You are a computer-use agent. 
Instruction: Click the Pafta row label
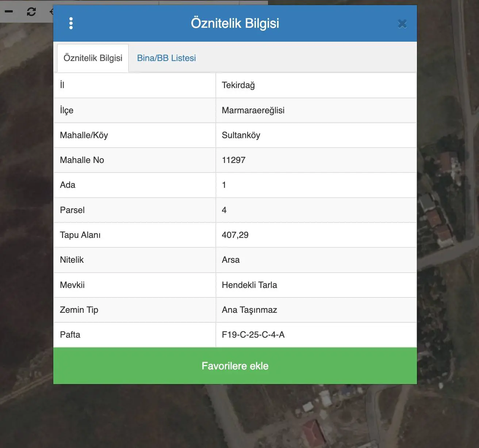click(70, 335)
